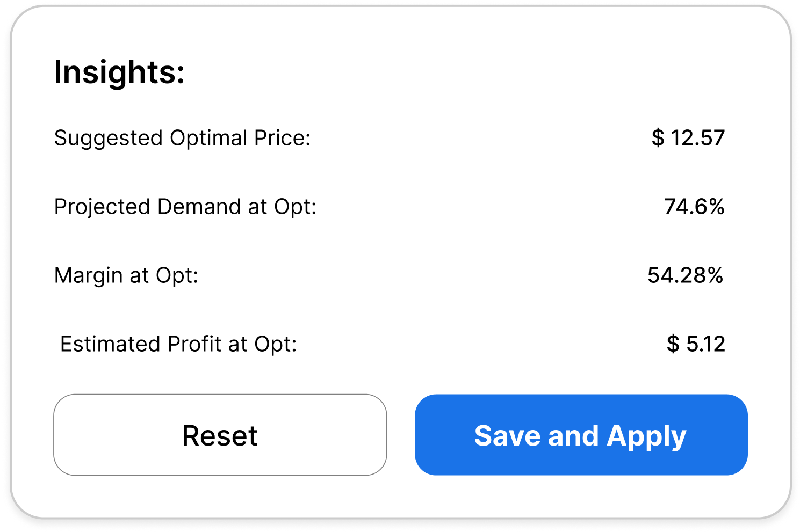This screenshot has height=532, width=800.
Task: Click the percent symbol after 54.28
Action: [715, 275]
